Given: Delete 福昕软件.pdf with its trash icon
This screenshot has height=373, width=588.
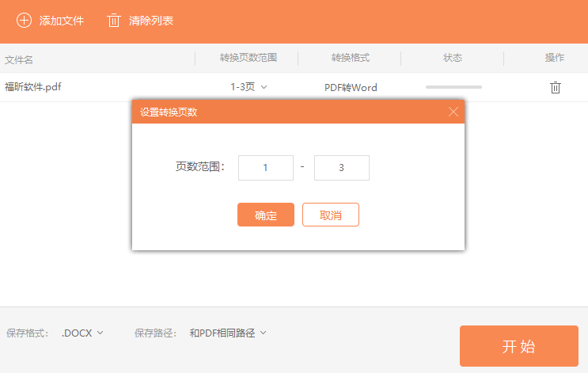Looking at the screenshot, I should click(556, 87).
